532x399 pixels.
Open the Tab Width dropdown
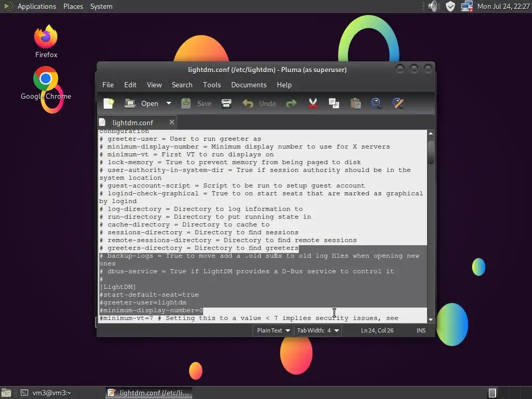coord(317,330)
